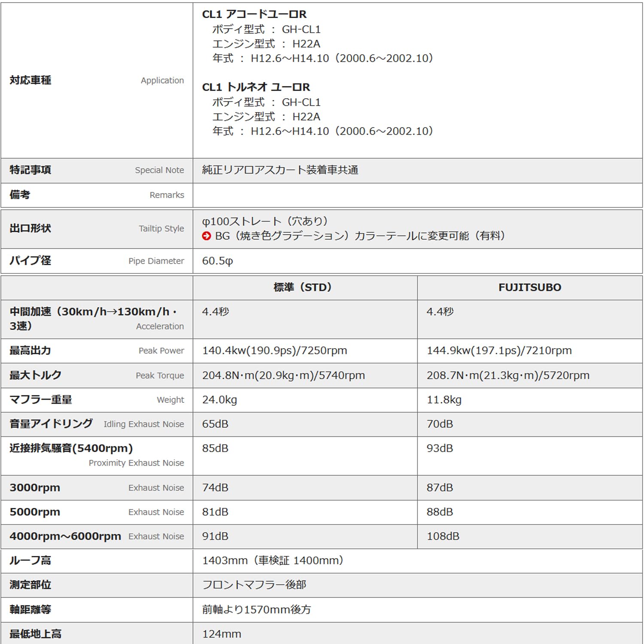Select the idling noise value "70dB"
The width and height of the screenshot is (644, 644).
[440, 424]
